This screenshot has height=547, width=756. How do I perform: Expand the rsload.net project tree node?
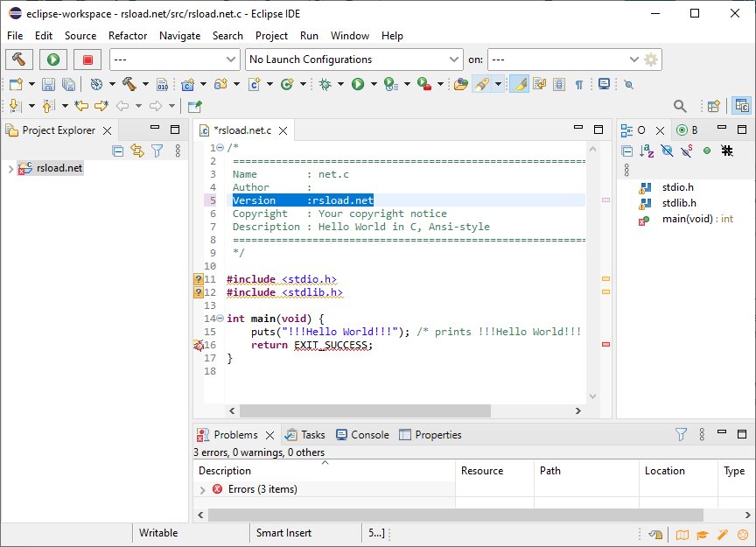(x=10, y=168)
